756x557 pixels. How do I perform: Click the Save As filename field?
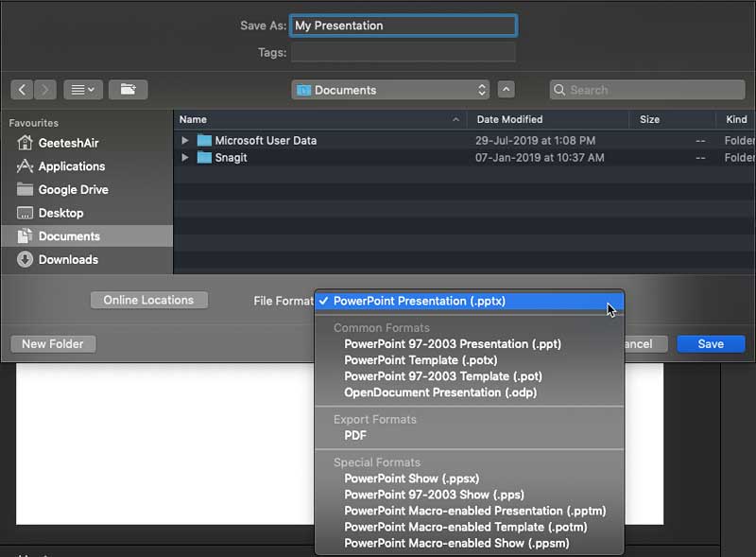(x=403, y=26)
